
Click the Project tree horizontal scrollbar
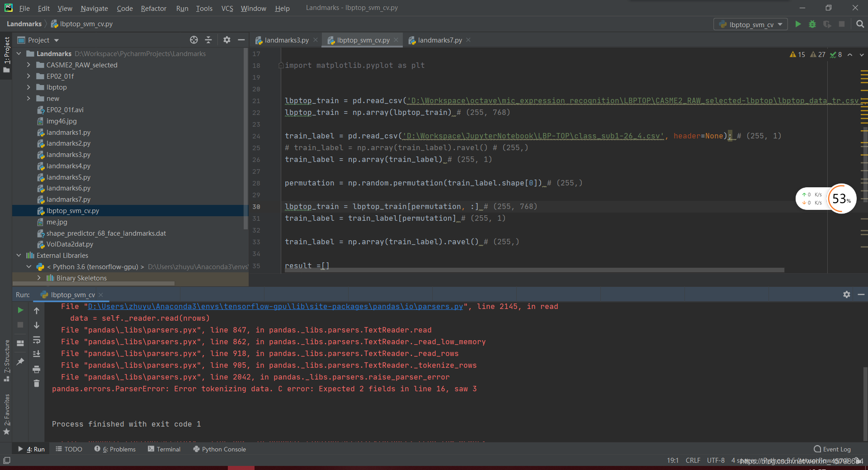(94, 284)
